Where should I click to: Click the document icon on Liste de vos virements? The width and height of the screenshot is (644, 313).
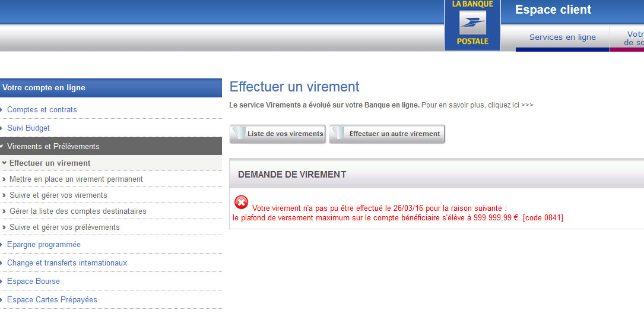(x=239, y=134)
